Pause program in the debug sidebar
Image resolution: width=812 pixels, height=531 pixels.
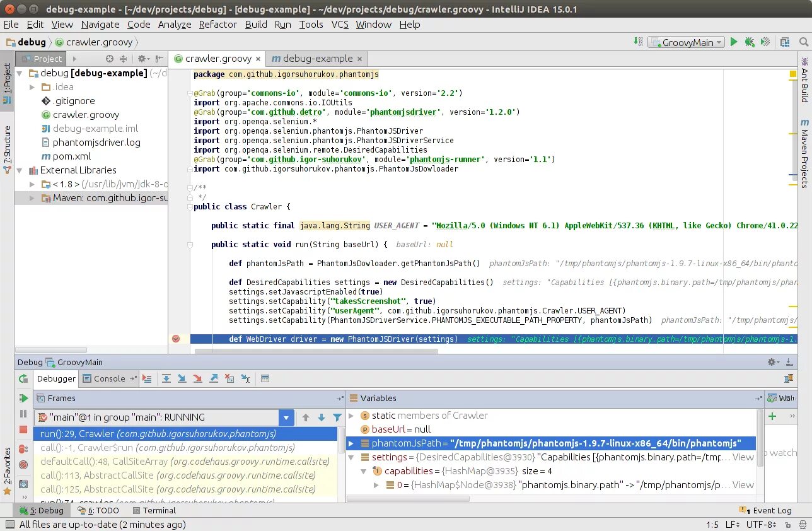point(23,414)
